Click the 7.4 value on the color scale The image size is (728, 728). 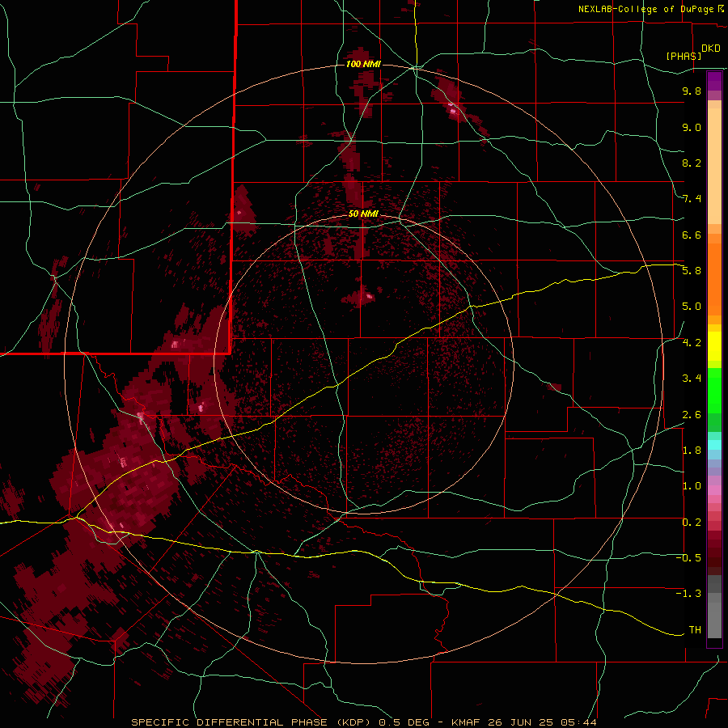[x=692, y=199]
